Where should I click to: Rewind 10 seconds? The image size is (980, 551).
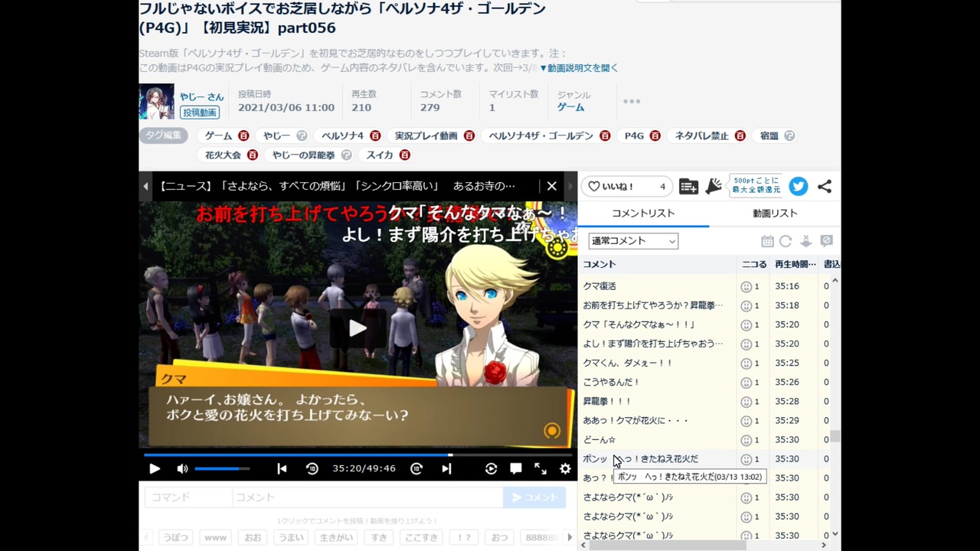click(312, 469)
